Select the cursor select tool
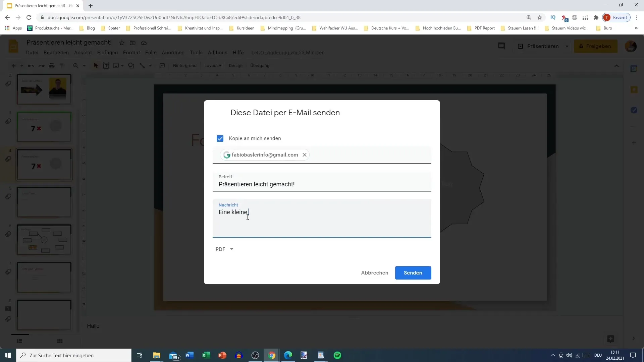 96,66
